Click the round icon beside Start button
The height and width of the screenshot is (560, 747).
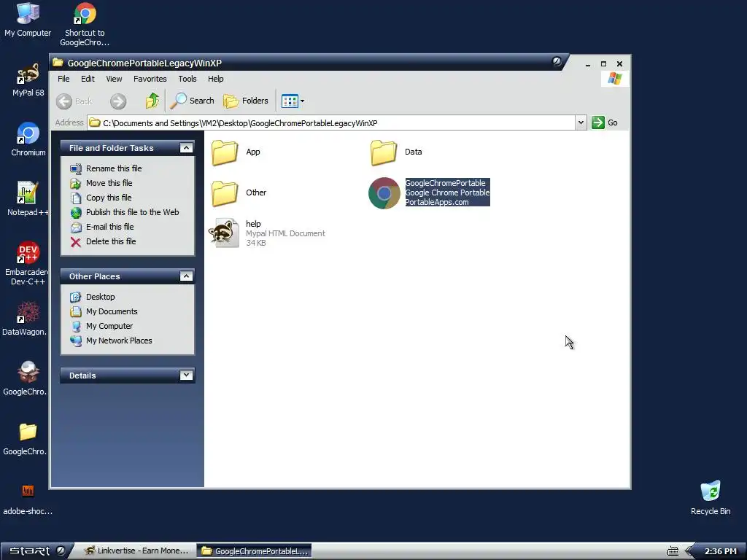click(61, 551)
